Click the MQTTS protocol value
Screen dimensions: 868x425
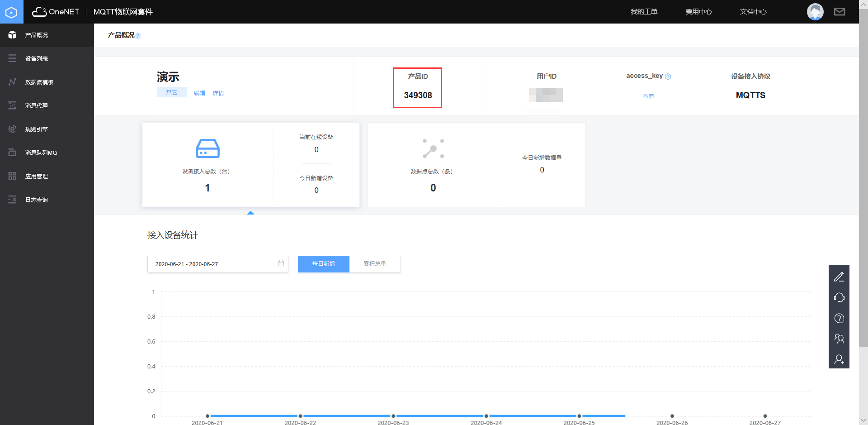(x=750, y=95)
